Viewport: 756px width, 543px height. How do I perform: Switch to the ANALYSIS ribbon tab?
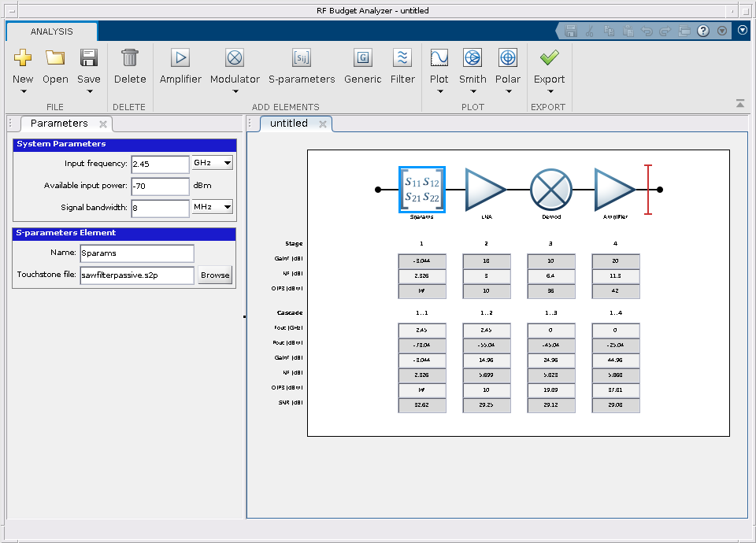(x=52, y=31)
